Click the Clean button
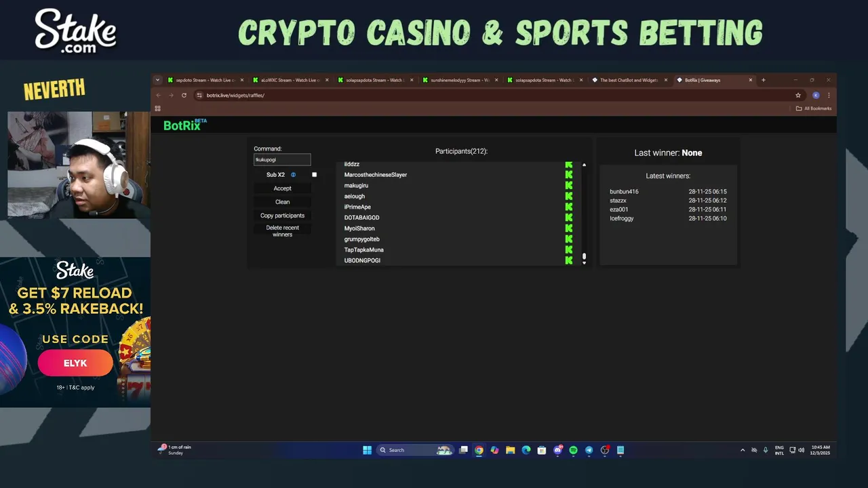The width and height of the screenshot is (868, 488). [283, 202]
